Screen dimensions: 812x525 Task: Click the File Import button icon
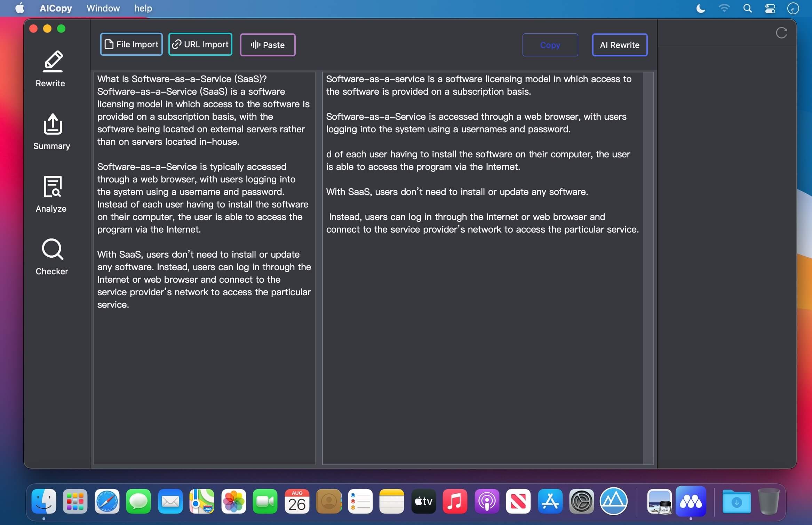[109, 45]
